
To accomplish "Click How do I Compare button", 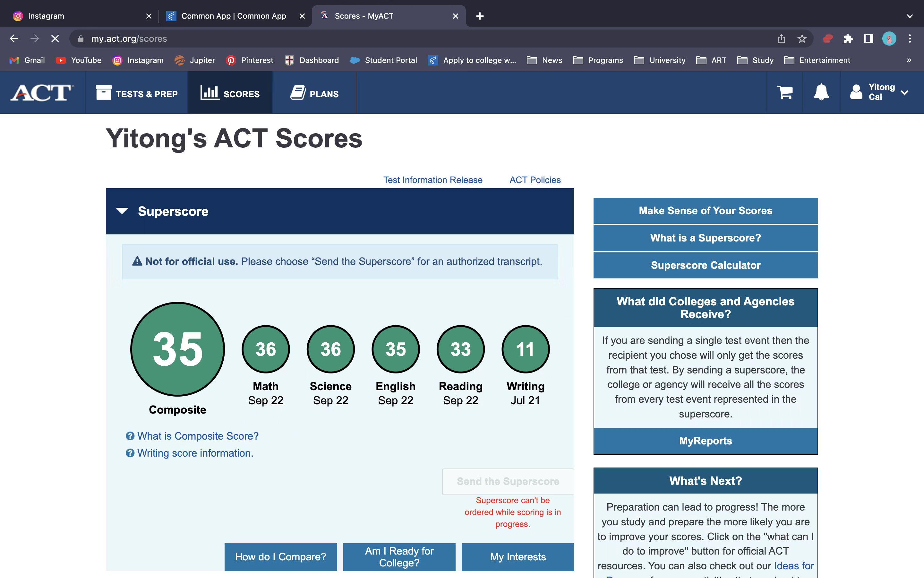I will tap(281, 556).
